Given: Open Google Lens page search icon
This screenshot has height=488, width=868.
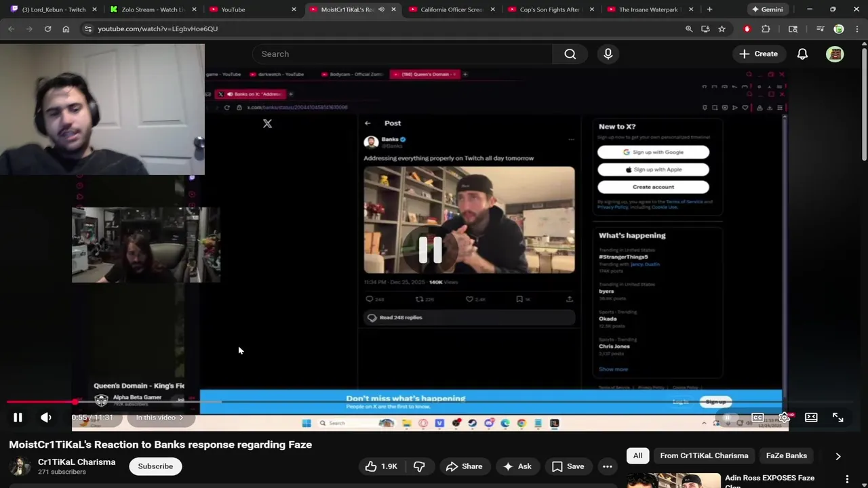Looking at the screenshot, I should [793, 29].
